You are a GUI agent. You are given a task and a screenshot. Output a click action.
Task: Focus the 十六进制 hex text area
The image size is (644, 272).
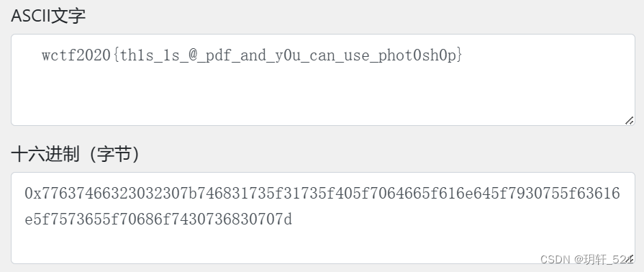point(323,218)
